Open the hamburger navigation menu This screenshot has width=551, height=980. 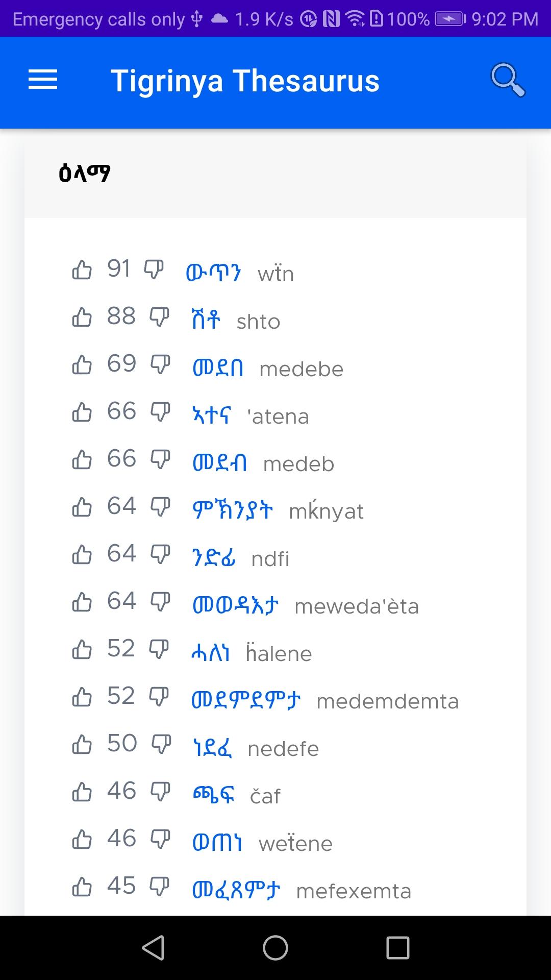click(43, 80)
